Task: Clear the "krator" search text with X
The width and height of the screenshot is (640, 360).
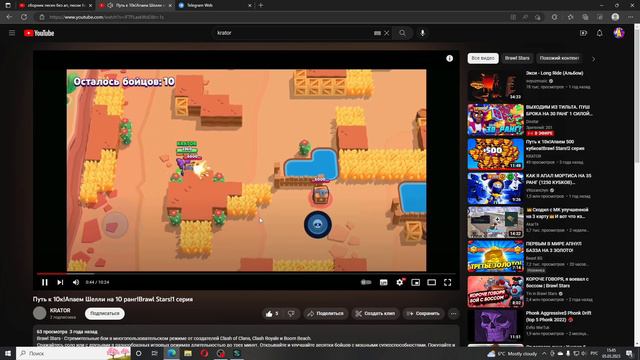Action: point(387,33)
